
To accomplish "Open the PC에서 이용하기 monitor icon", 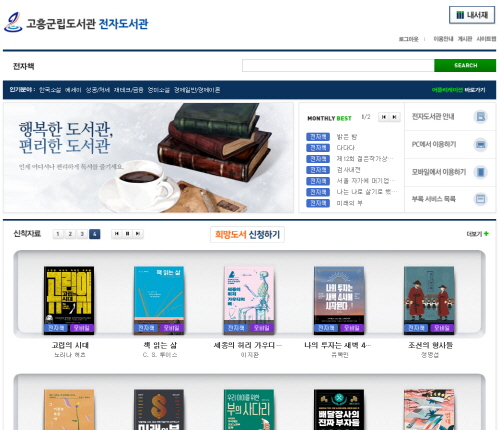I will pos(480,144).
